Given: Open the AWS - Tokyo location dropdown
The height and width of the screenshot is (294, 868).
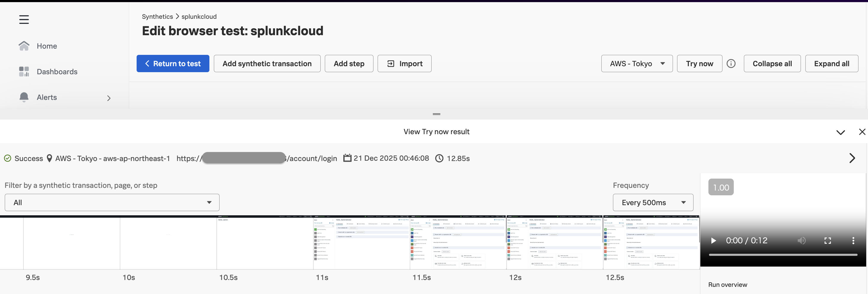Looking at the screenshot, I should click(637, 63).
